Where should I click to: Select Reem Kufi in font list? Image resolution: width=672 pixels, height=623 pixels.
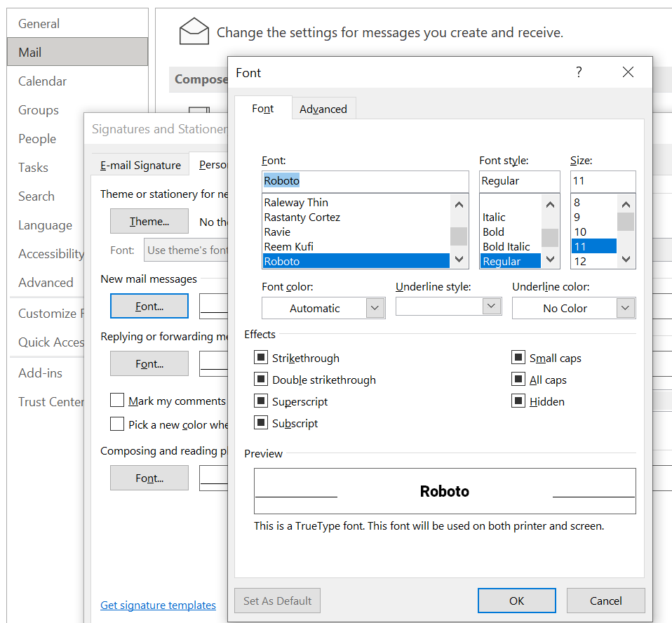pos(356,246)
